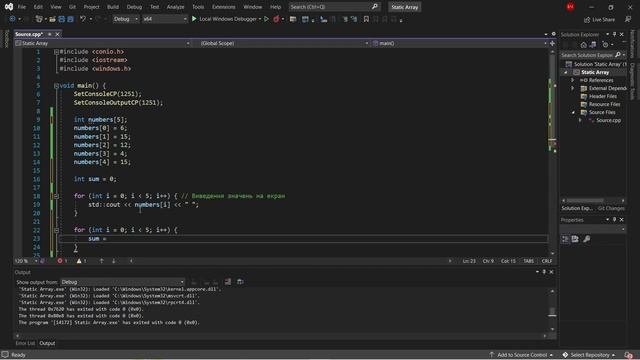Switch views icon in Solution Explorer toolbar
640x360 pixels.
[593, 44]
